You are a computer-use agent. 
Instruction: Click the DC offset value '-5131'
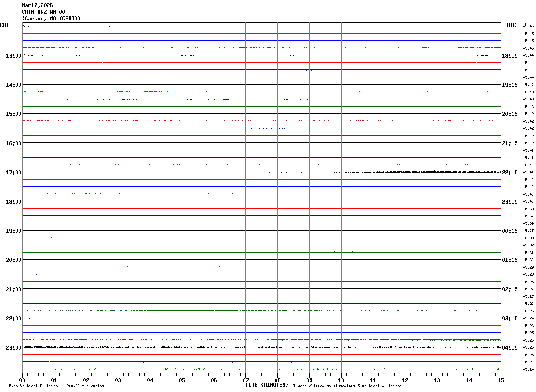[528, 253]
